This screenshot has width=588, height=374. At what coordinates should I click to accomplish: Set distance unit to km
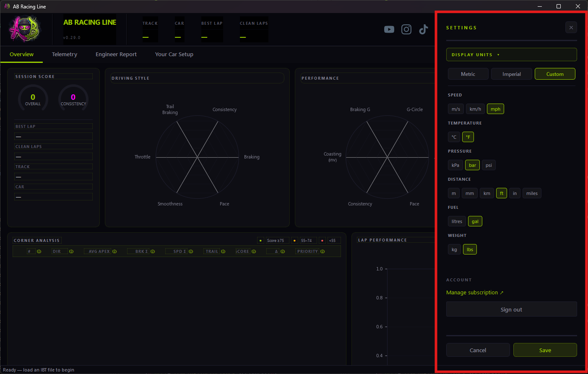tap(487, 193)
